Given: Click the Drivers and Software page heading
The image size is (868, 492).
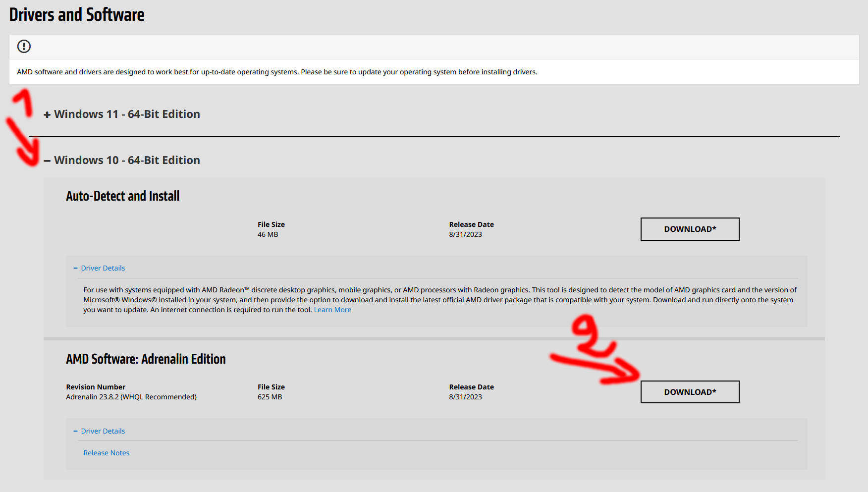Looking at the screenshot, I should [76, 14].
